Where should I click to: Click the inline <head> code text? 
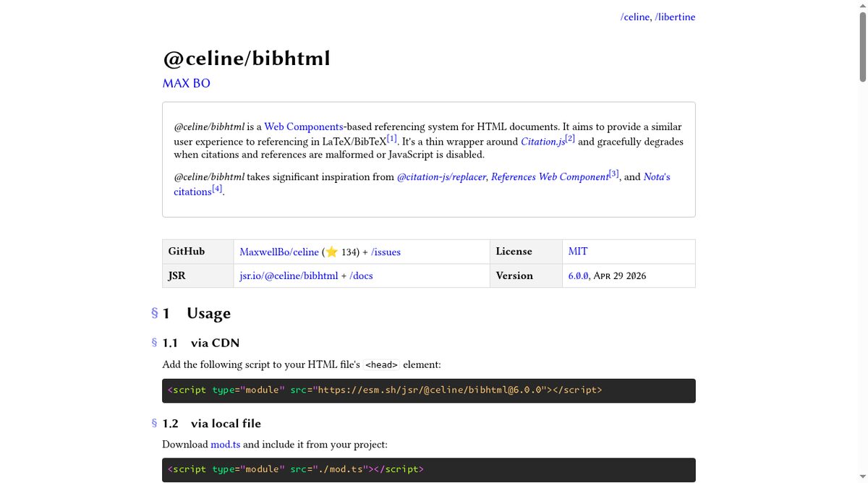(x=381, y=365)
